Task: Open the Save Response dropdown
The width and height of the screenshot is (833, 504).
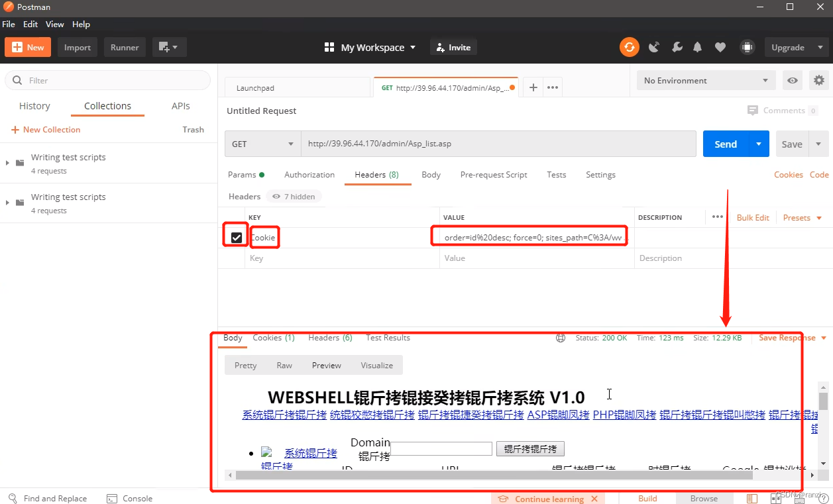Action: tap(793, 338)
